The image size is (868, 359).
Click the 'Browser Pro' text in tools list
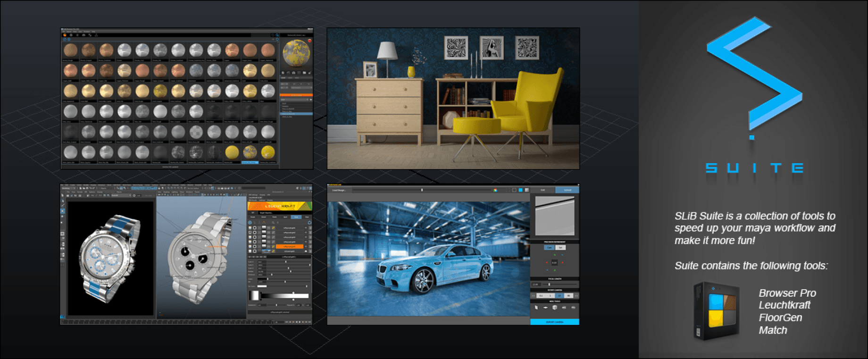tap(787, 293)
